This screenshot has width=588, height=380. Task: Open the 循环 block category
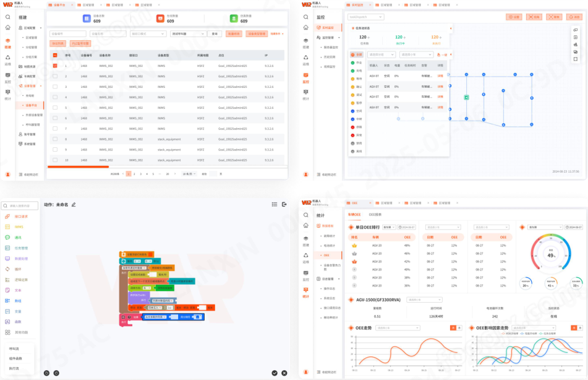pos(14,269)
